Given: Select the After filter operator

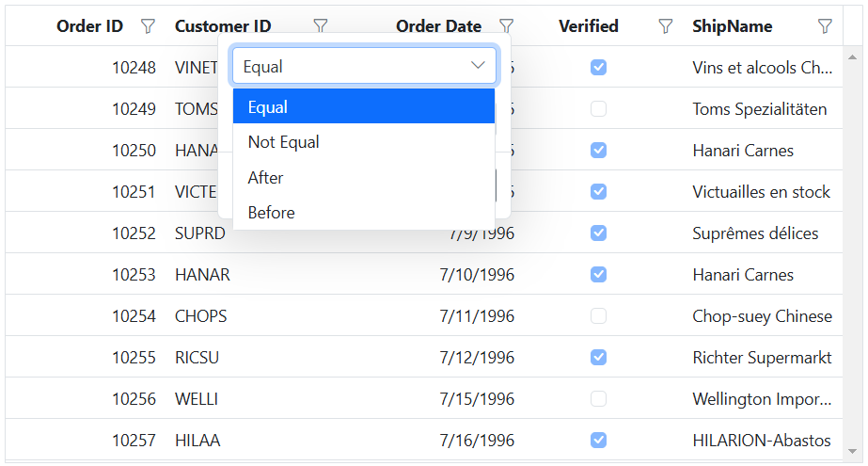Looking at the screenshot, I should coord(363,178).
